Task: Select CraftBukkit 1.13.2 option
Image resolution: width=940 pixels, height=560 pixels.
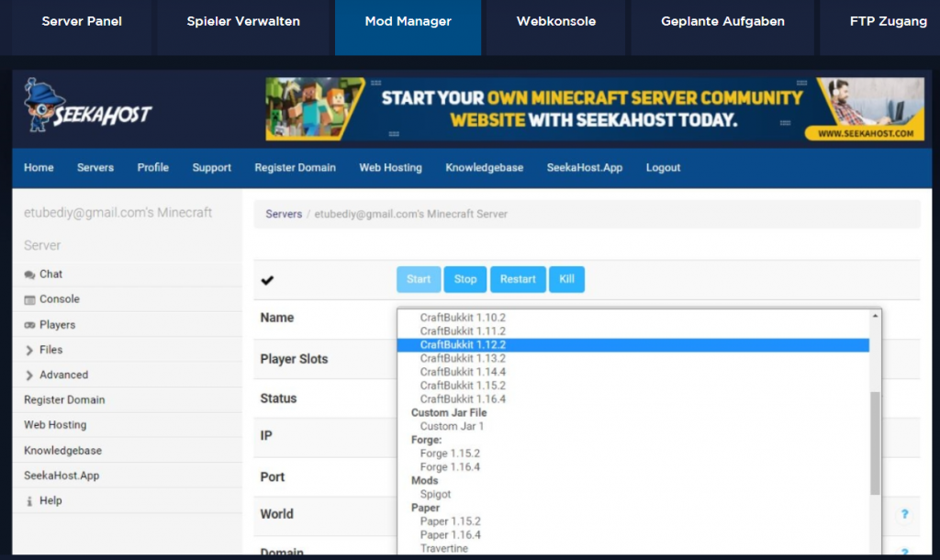Action: (x=463, y=359)
